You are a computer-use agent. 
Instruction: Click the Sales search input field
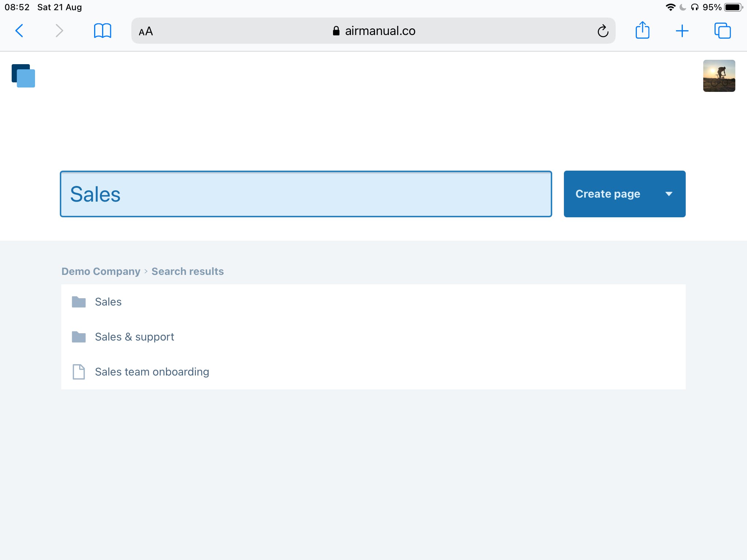click(306, 194)
